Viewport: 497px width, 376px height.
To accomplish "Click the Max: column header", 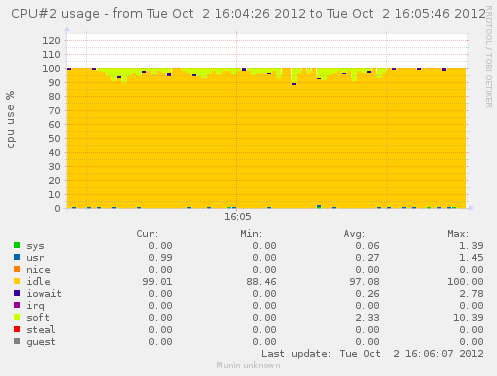I will [x=458, y=234].
